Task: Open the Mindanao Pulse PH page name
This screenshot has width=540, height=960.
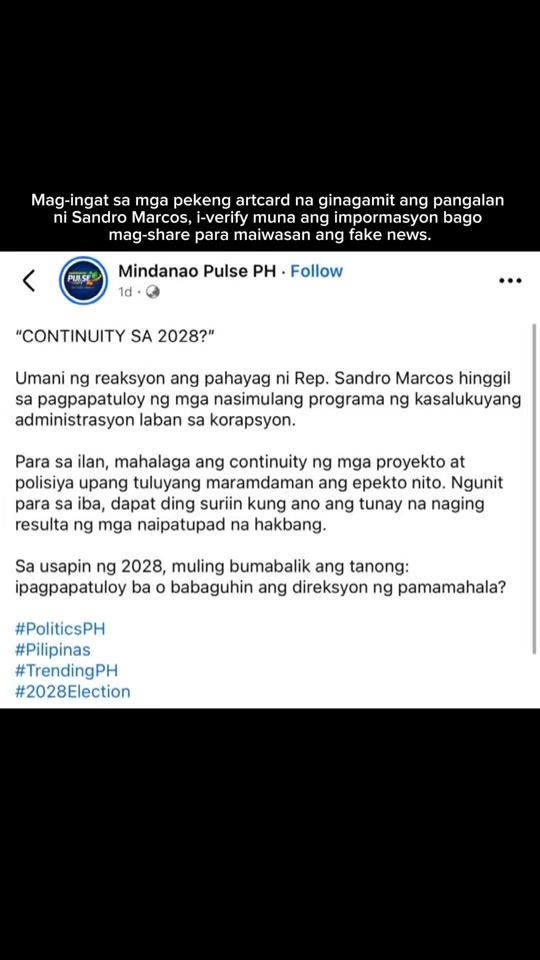Action: pyautogui.click(x=197, y=271)
